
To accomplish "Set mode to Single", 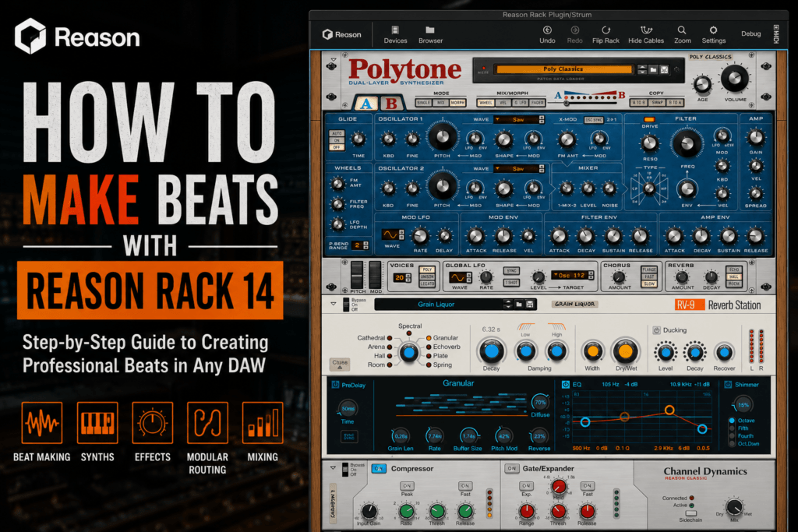I will [x=423, y=103].
